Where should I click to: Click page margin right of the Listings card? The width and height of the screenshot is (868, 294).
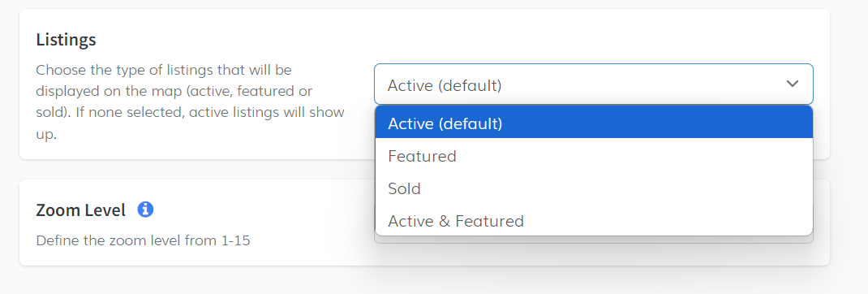849,83
